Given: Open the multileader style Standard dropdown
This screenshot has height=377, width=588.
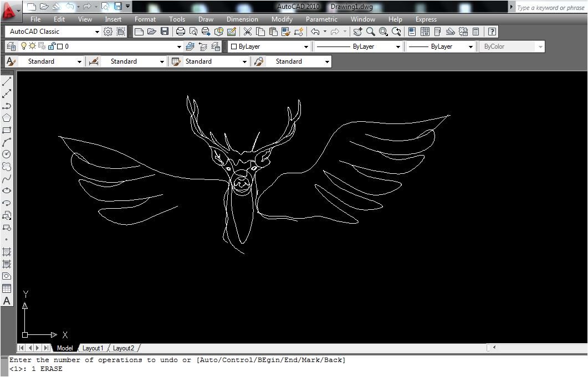Looking at the screenshot, I should click(327, 62).
